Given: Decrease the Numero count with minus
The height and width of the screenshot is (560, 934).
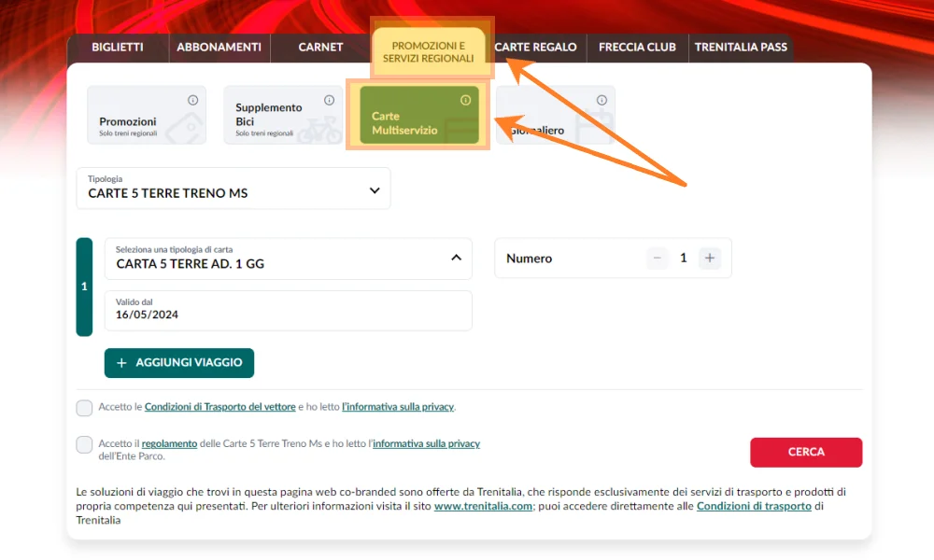Looking at the screenshot, I should pyautogui.click(x=658, y=259).
